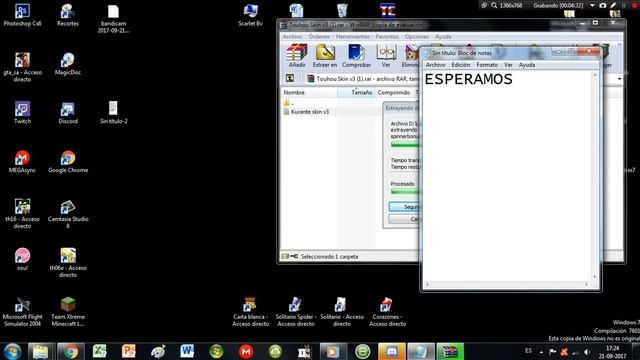Open Solitario Spider shortcut icon
The width and height of the screenshot is (640, 360).
tap(296, 311)
